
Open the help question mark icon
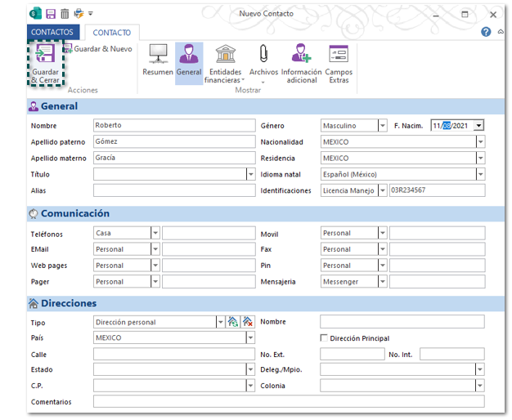(x=487, y=33)
